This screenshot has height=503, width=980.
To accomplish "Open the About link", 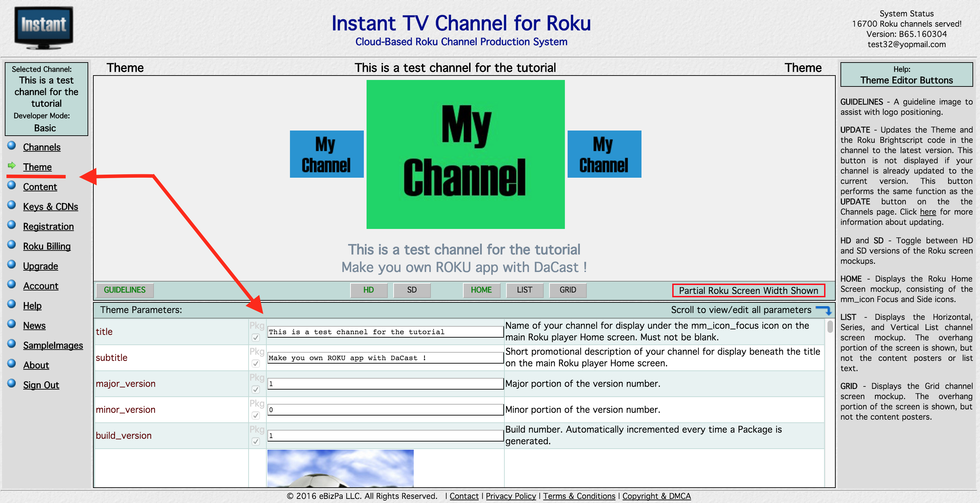I will (x=36, y=365).
